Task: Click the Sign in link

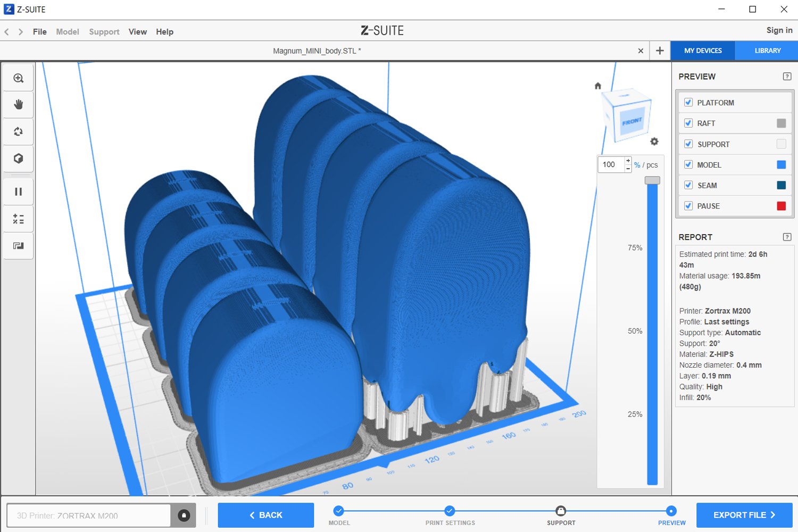Action: click(x=779, y=30)
